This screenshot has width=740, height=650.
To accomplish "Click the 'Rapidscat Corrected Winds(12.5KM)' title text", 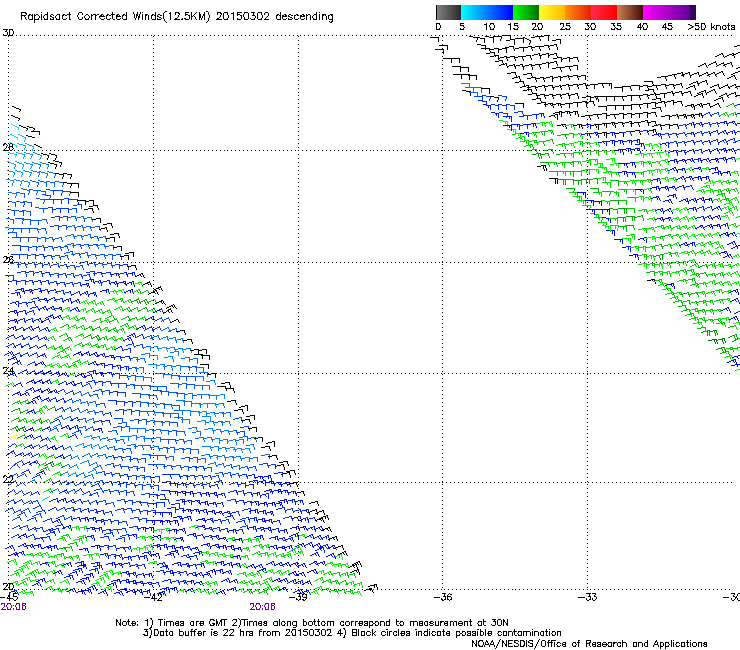I will coord(115,17).
